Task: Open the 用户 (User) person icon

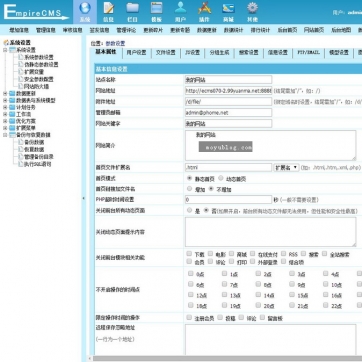Action: pos(180,8)
